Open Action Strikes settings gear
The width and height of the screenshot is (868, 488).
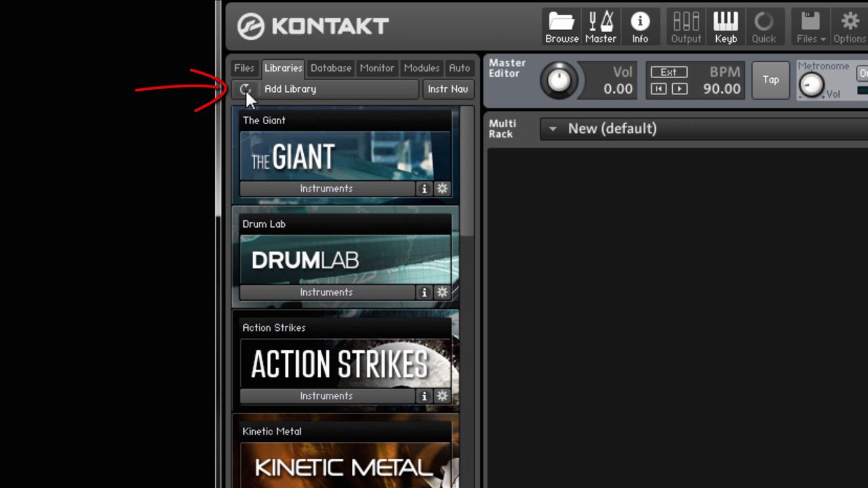click(x=442, y=396)
